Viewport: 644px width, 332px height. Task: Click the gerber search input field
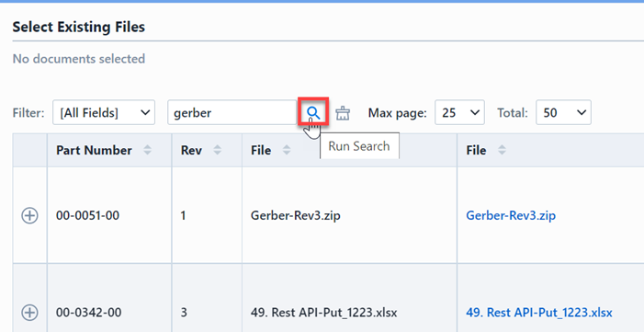232,112
